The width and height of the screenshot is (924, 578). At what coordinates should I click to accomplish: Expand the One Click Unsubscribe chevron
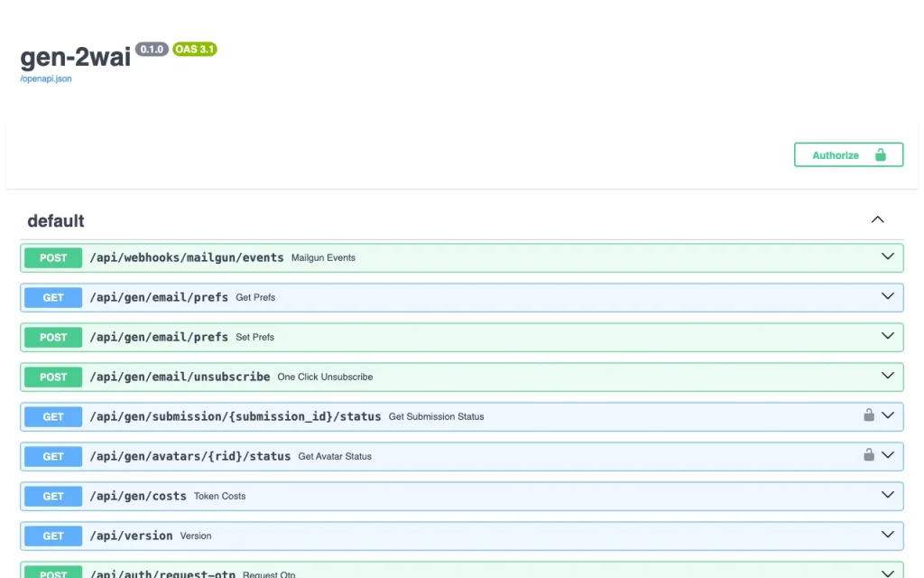pos(888,375)
